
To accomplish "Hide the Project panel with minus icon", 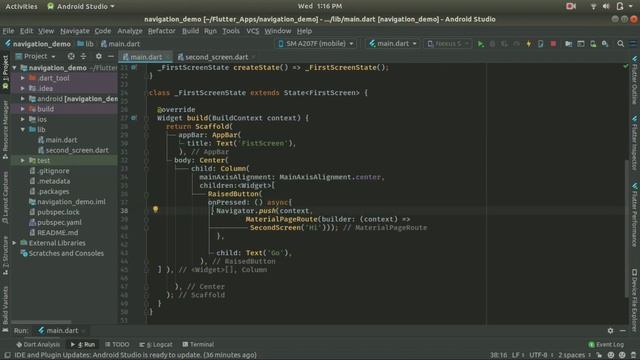I will click(111, 56).
